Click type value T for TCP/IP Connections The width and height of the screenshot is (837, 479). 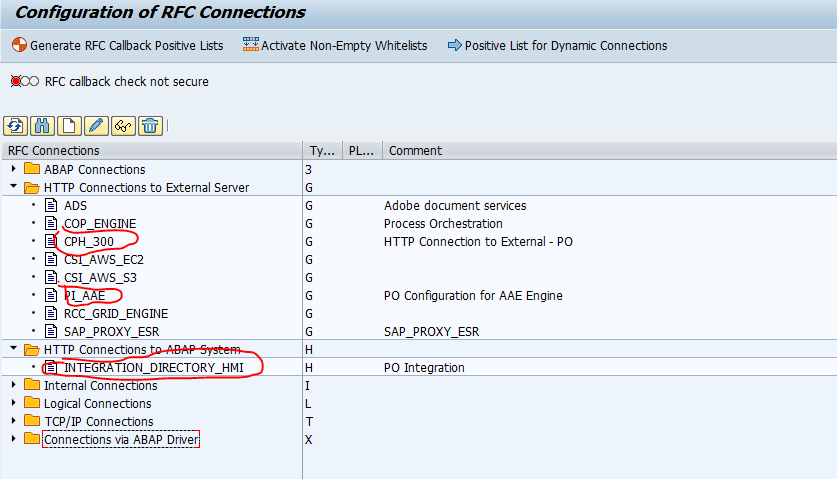(x=309, y=421)
